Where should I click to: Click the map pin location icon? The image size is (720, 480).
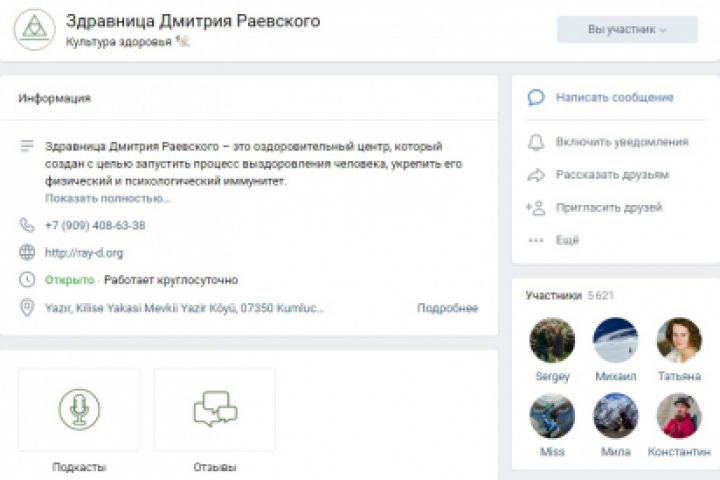pyautogui.click(x=27, y=308)
